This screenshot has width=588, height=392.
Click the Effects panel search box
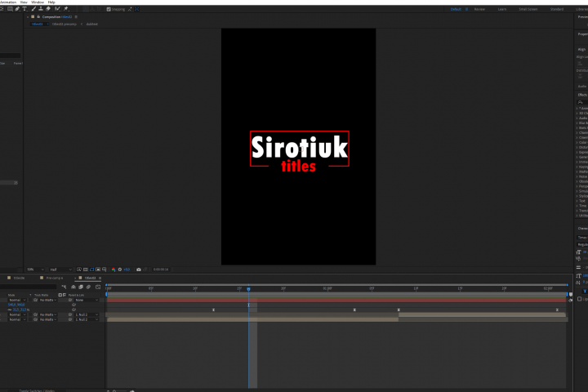coord(582,102)
